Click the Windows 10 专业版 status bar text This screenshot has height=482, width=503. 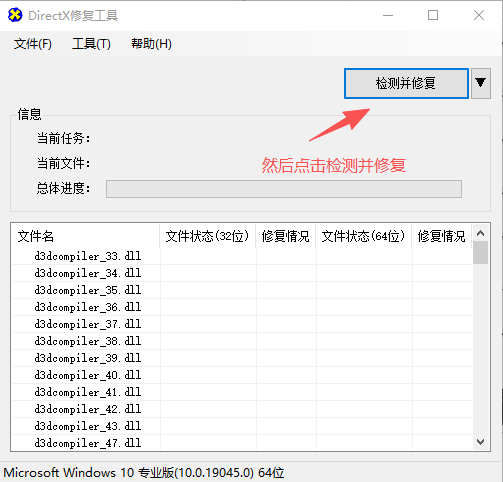[144, 473]
